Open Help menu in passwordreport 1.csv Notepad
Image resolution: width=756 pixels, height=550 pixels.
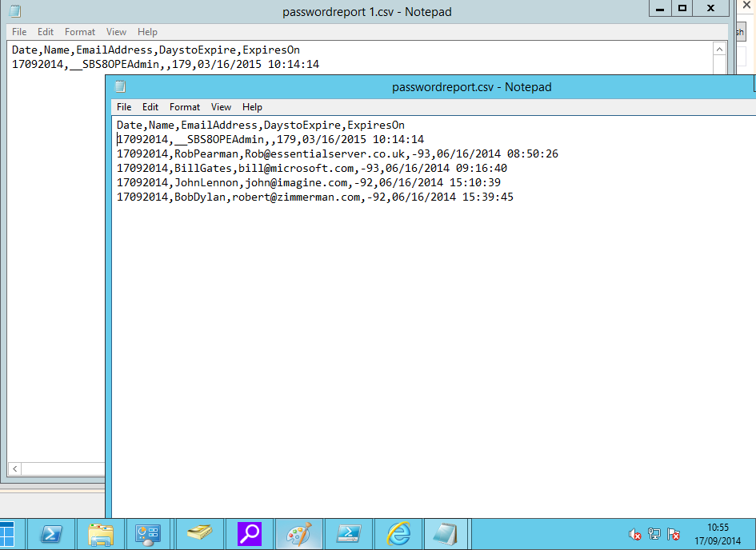(147, 32)
